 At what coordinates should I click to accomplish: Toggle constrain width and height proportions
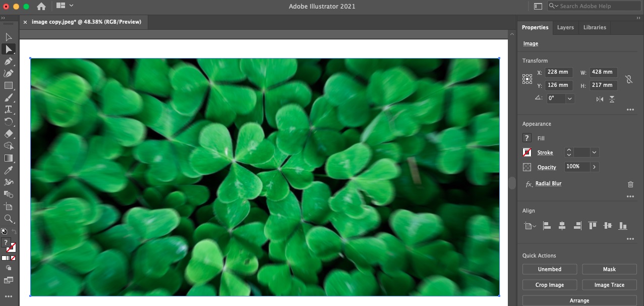click(628, 79)
